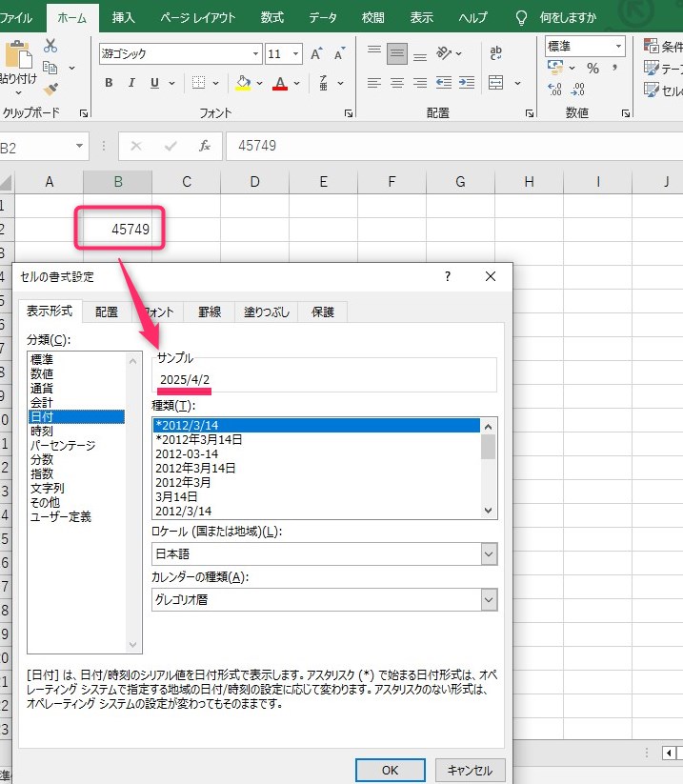This screenshot has height=784, width=683.
Task: Open the 挿入 ribbon tab
Action: [x=123, y=17]
